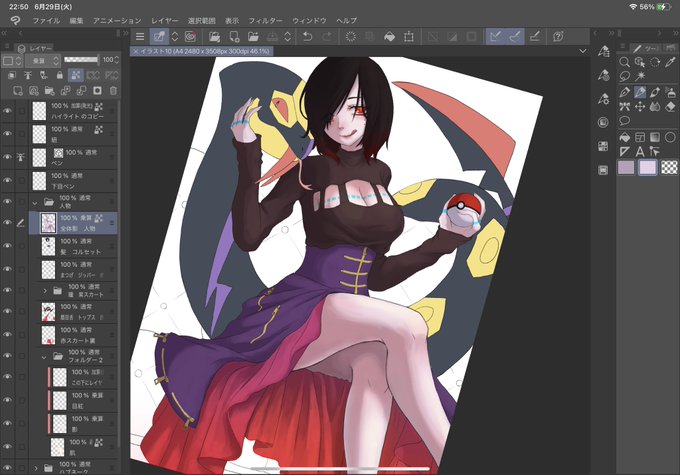Hide the ハイライトのコピー layer
The image size is (680, 475).
7,111
